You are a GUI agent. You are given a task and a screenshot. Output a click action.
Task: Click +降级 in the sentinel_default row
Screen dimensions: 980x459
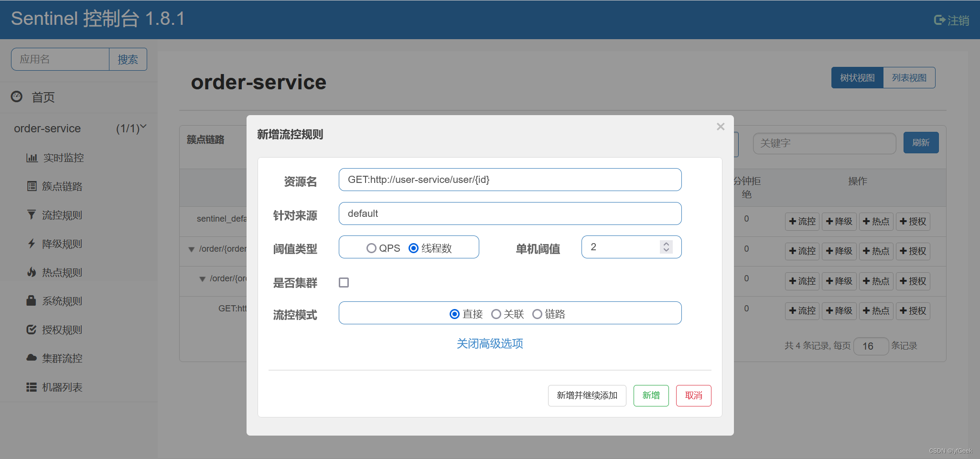[x=839, y=221]
